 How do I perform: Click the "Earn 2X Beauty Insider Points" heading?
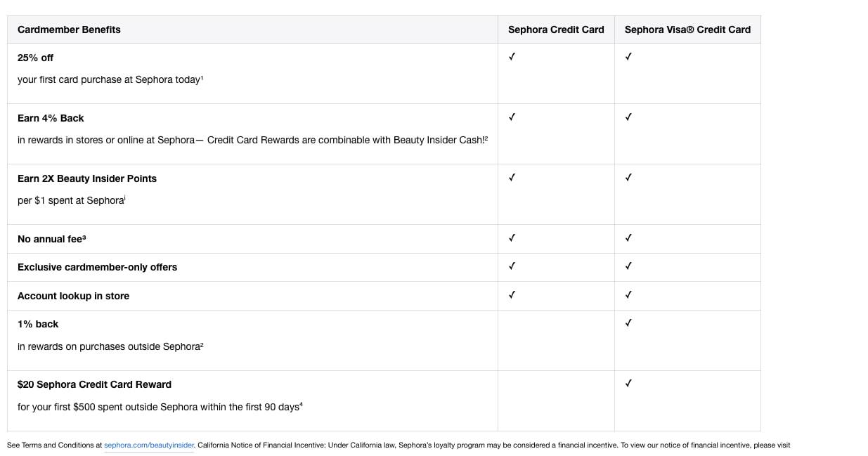87,178
